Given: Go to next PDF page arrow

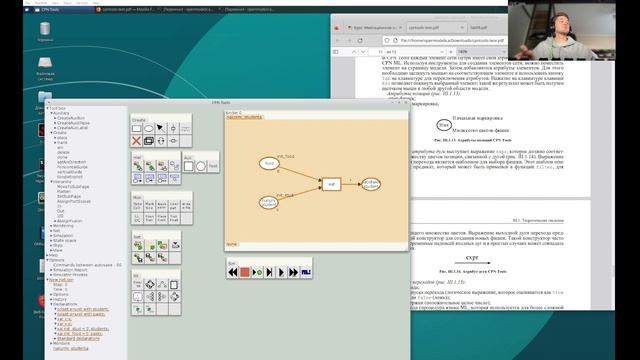Looking at the screenshot, I should click(x=363, y=52).
